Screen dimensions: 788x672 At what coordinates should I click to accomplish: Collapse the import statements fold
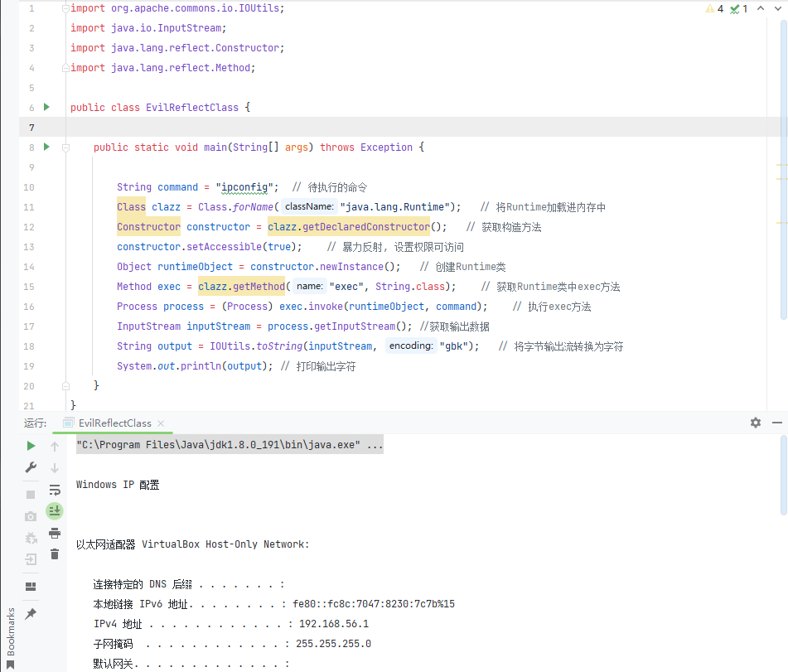point(65,7)
